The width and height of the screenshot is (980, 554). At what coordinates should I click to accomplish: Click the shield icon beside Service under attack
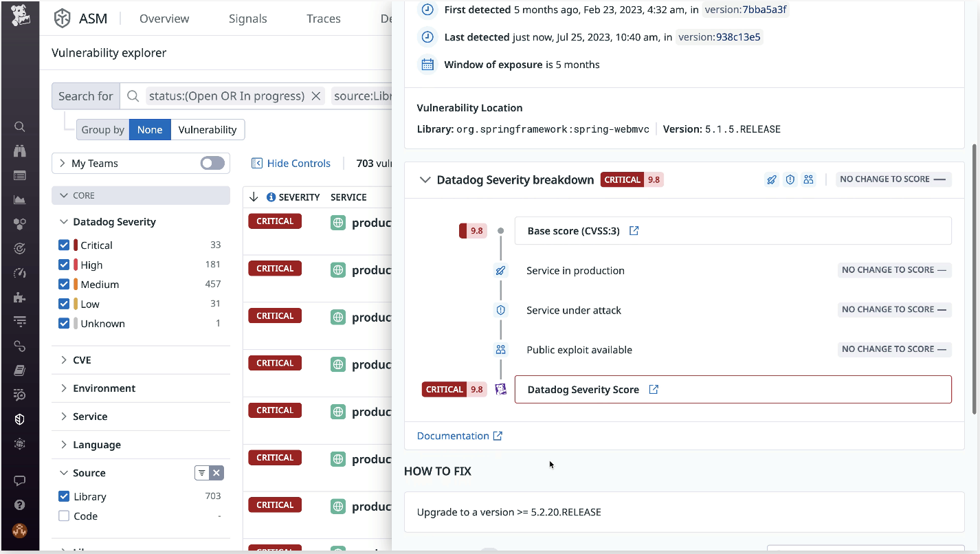[x=500, y=310]
